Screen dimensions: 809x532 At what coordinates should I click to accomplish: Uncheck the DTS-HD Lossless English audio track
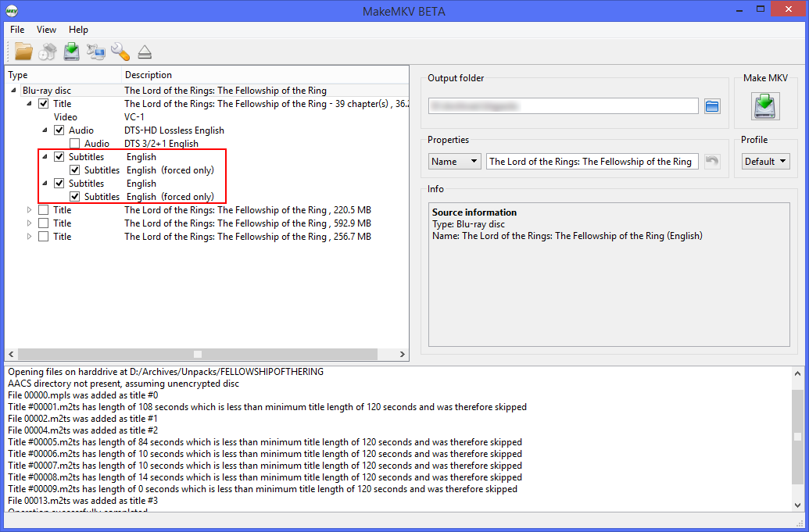59,130
